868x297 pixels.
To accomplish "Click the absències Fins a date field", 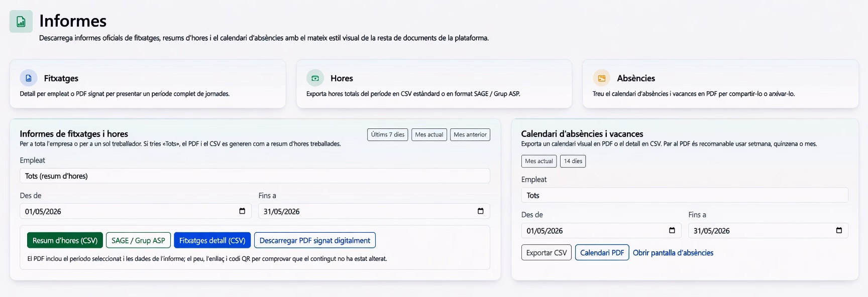I will click(x=768, y=231).
